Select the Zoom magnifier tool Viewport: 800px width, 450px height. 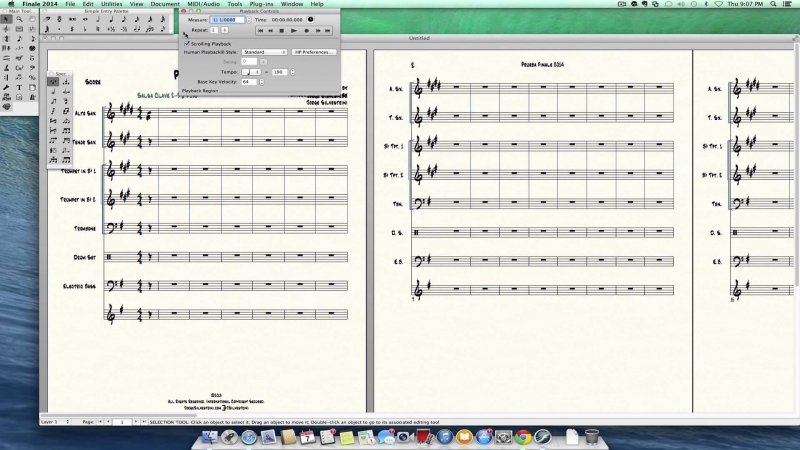[x=19, y=19]
